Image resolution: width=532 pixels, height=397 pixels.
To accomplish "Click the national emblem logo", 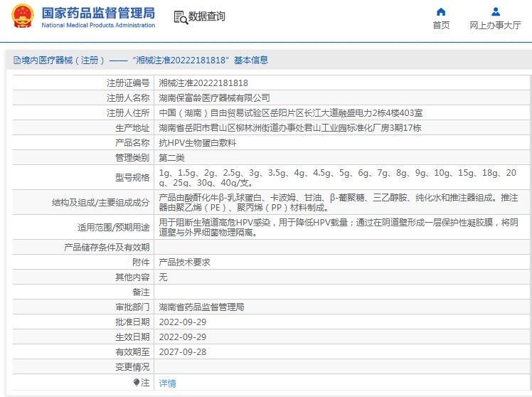I will tap(23, 16).
